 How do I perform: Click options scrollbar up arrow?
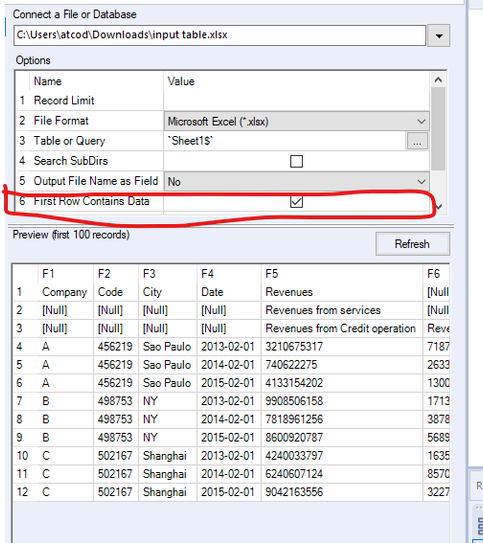pos(438,80)
